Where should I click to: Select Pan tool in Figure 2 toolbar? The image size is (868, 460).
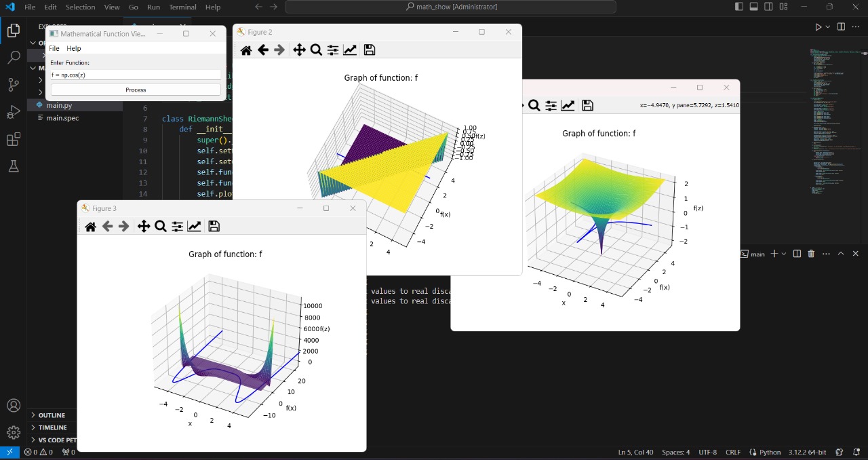(299, 50)
